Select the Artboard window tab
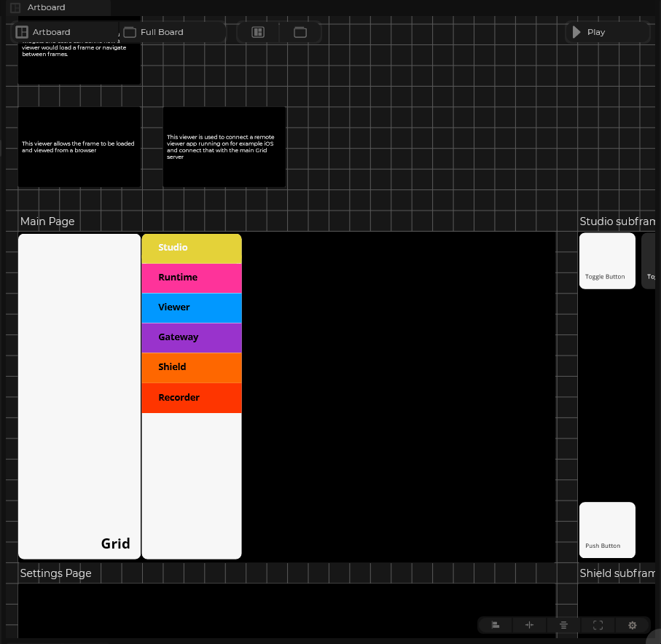This screenshot has height=644, width=661. 46,7
